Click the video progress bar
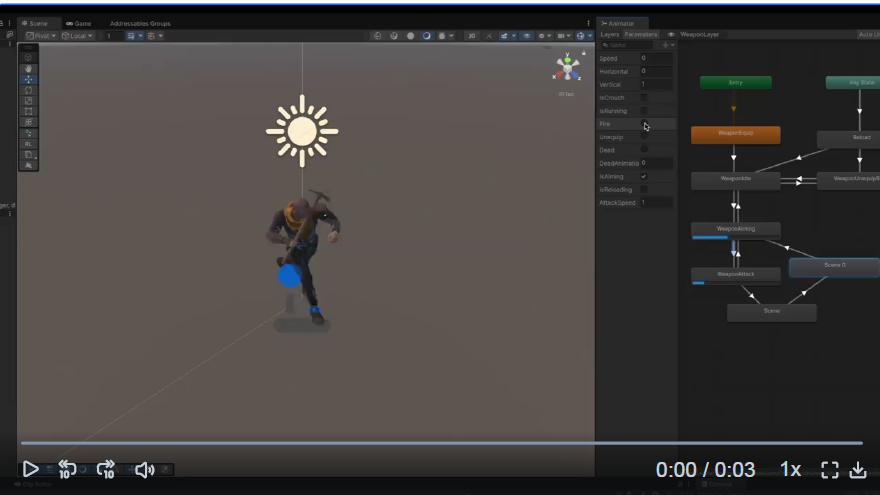 coord(440,443)
